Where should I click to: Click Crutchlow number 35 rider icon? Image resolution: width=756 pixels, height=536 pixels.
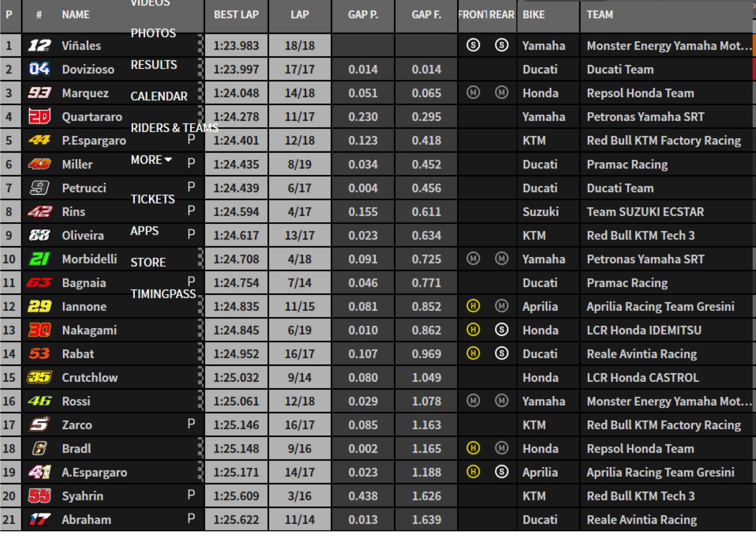tap(39, 378)
